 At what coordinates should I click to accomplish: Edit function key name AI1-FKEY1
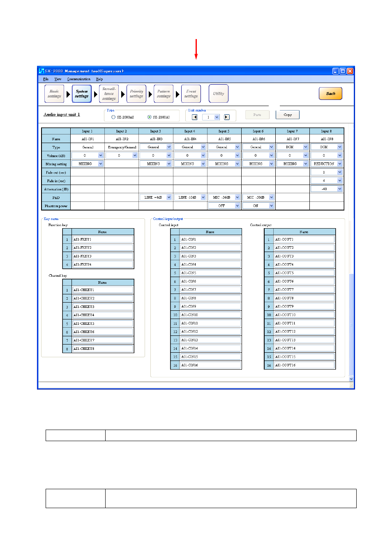click(x=103, y=239)
